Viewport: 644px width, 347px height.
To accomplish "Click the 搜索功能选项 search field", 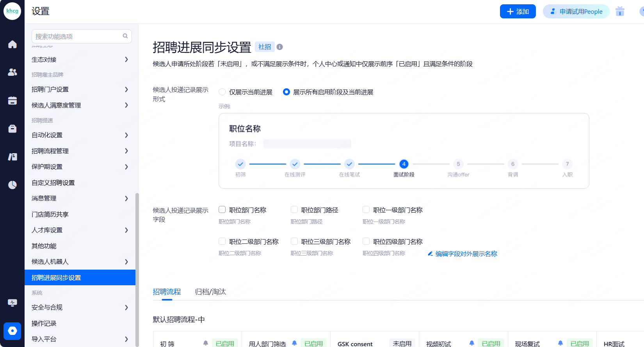I will point(78,36).
